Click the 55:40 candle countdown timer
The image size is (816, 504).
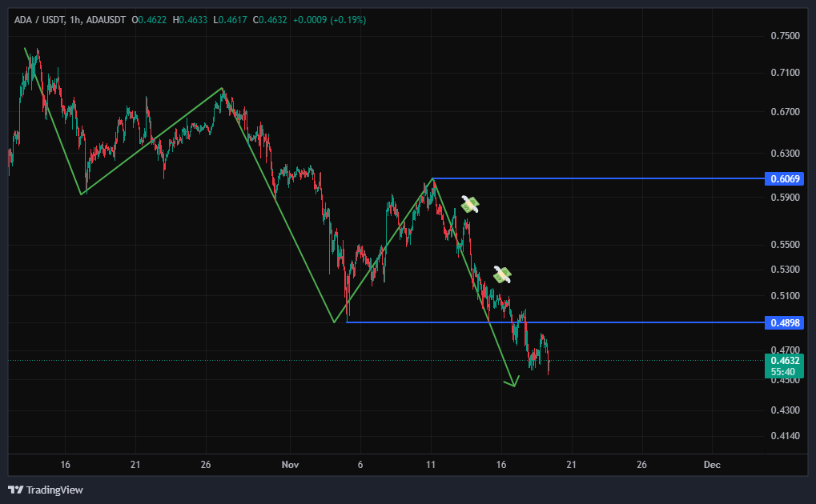[x=782, y=372]
